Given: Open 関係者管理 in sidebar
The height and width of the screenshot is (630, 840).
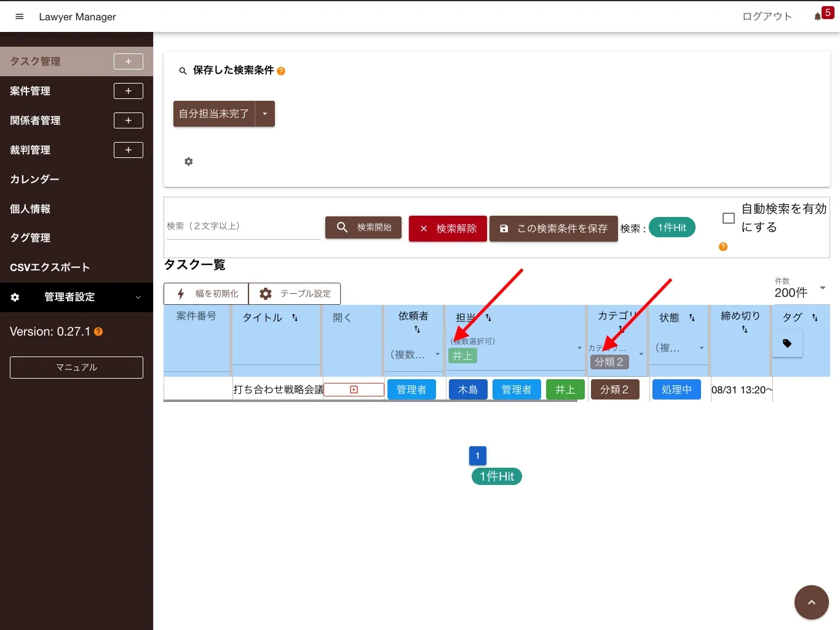Looking at the screenshot, I should [x=35, y=120].
